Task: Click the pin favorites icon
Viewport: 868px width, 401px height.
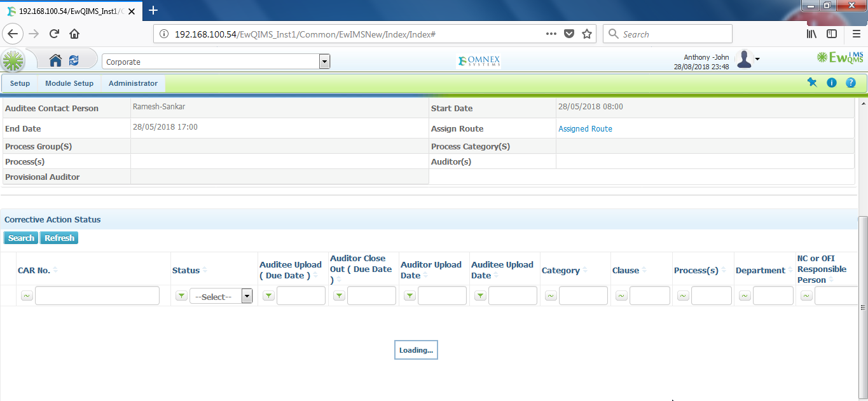Action: click(x=812, y=83)
